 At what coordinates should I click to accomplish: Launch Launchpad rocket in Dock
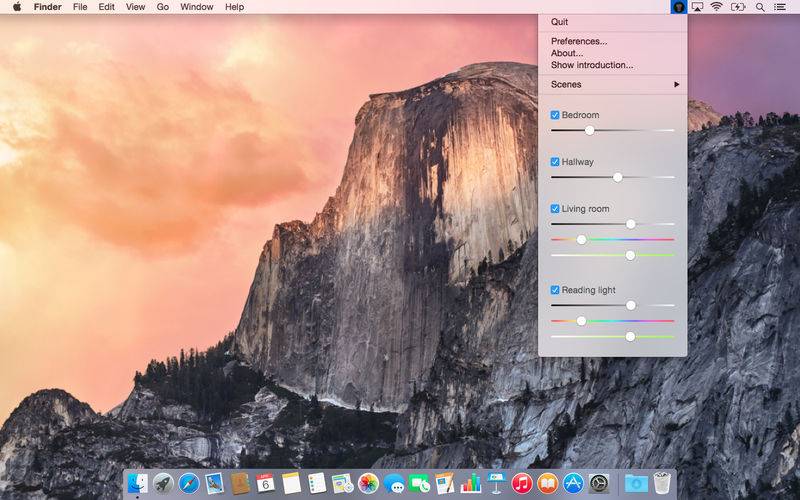(x=163, y=483)
